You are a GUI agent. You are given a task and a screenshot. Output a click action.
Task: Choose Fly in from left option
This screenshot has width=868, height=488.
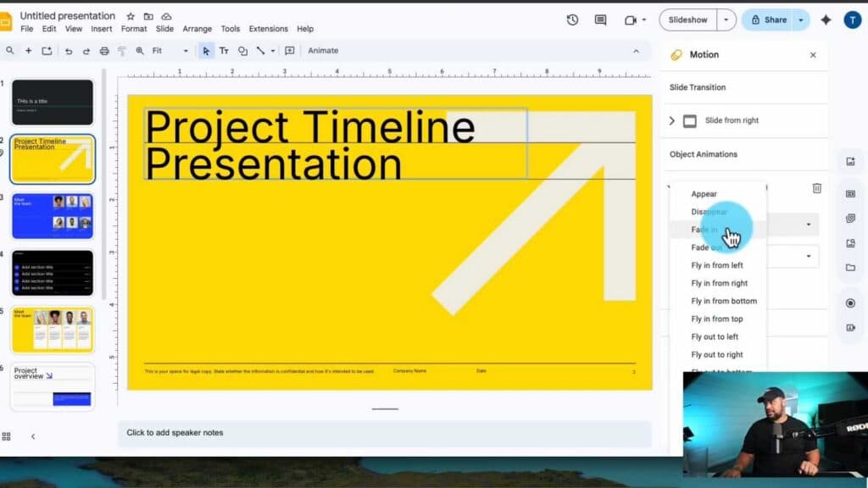pos(718,265)
